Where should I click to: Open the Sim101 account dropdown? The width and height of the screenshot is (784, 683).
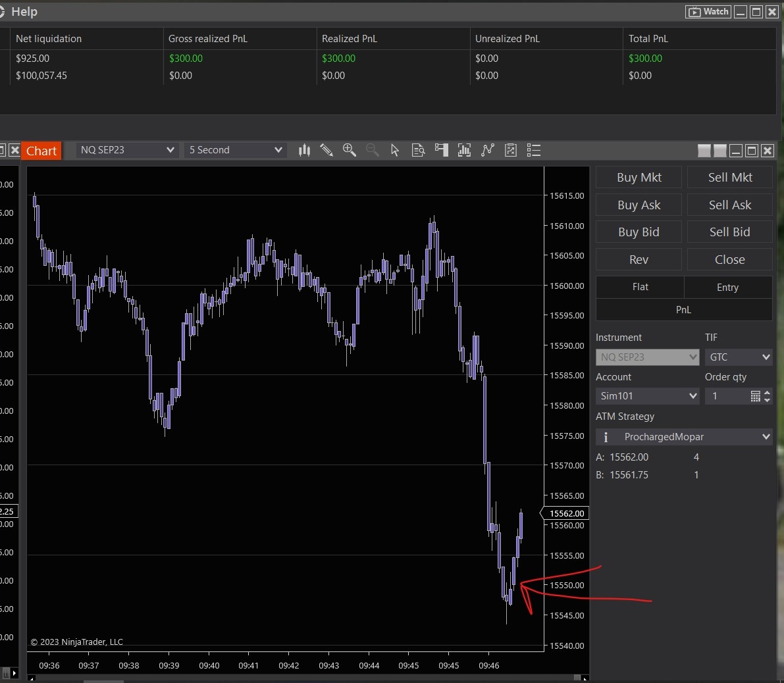648,396
